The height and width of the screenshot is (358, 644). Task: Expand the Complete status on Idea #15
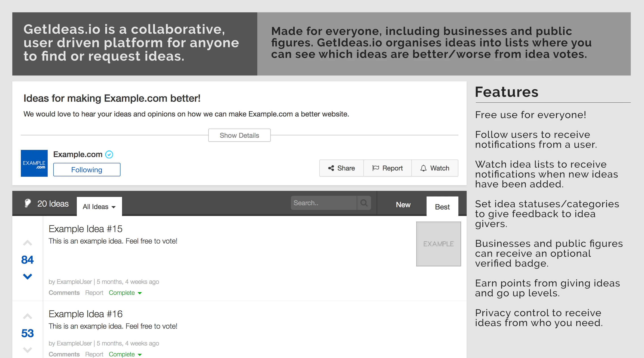(x=125, y=292)
